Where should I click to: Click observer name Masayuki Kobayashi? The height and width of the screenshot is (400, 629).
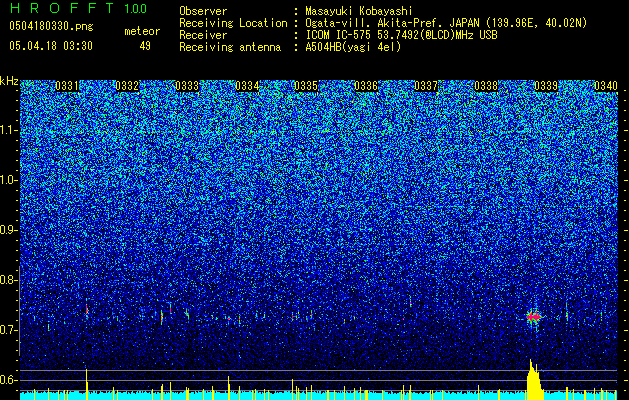coord(358,11)
